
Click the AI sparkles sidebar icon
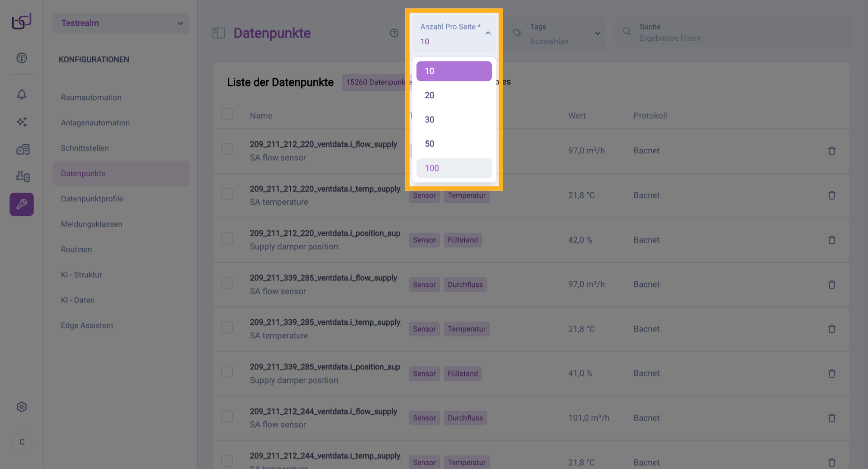(x=22, y=122)
